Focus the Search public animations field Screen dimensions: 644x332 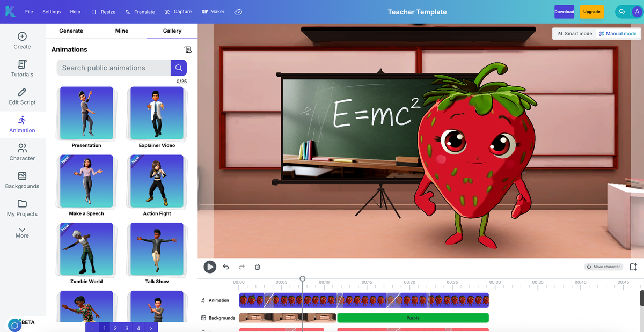[x=113, y=68]
